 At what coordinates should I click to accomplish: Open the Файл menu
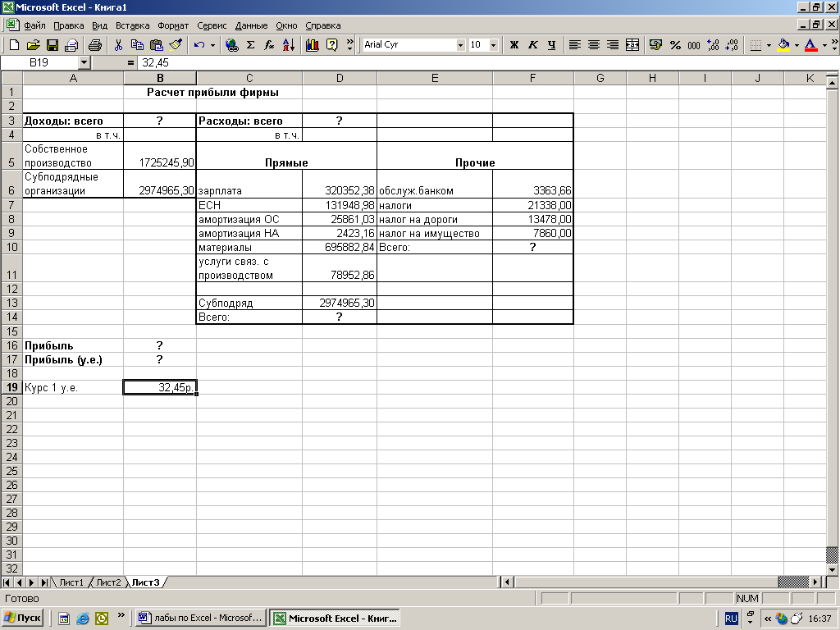(x=34, y=25)
